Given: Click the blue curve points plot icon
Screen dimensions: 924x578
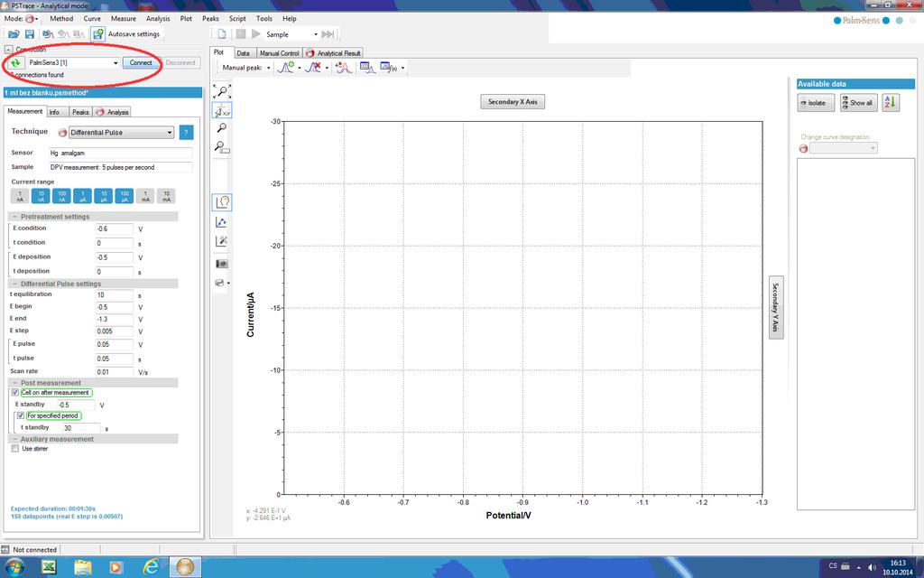Looking at the screenshot, I should [222, 222].
